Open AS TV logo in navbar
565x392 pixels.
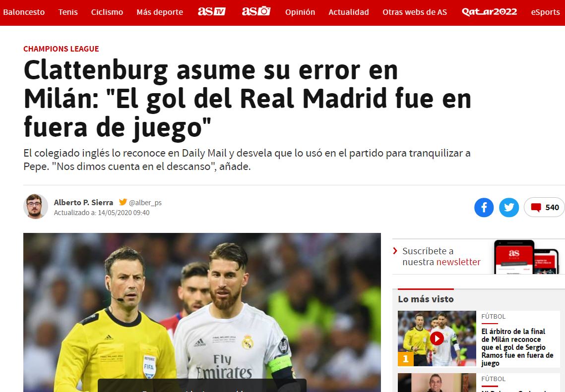click(211, 11)
